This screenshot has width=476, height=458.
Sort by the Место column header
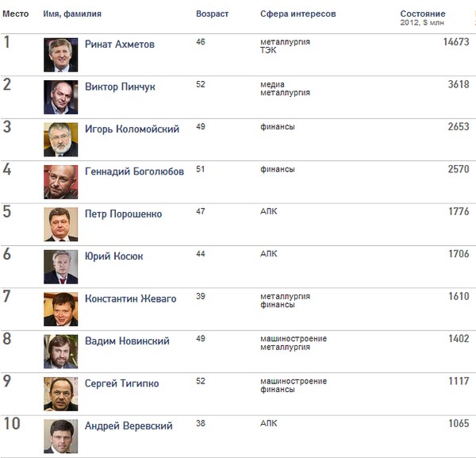click(x=16, y=14)
